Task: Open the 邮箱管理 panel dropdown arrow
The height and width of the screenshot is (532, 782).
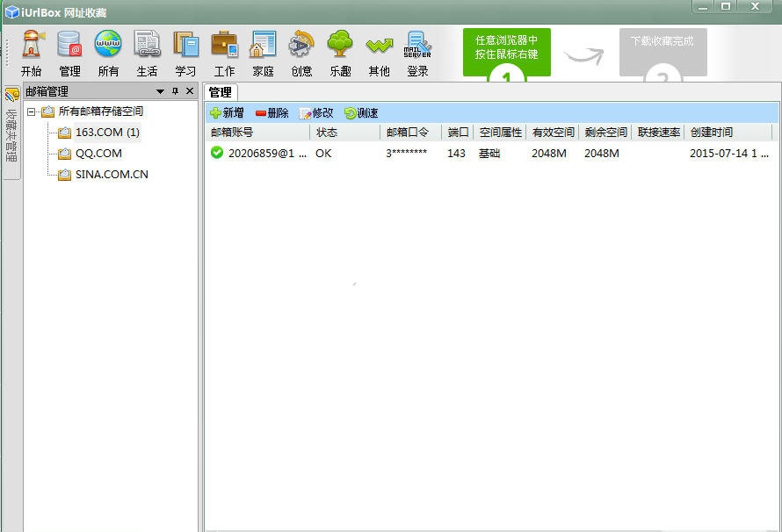Action: coord(162,90)
